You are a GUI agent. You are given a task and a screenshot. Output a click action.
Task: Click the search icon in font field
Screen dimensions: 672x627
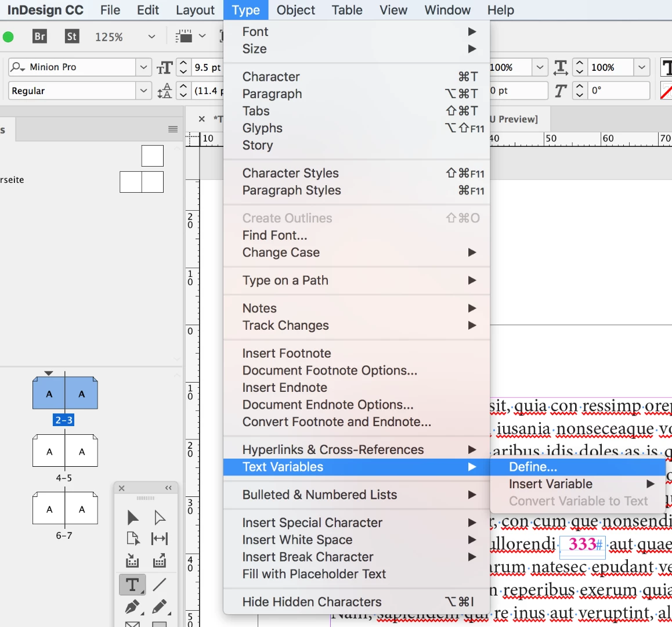17,67
